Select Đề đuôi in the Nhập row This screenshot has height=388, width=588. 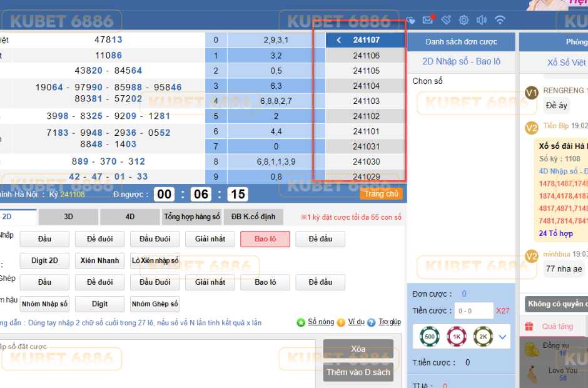click(x=99, y=239)
